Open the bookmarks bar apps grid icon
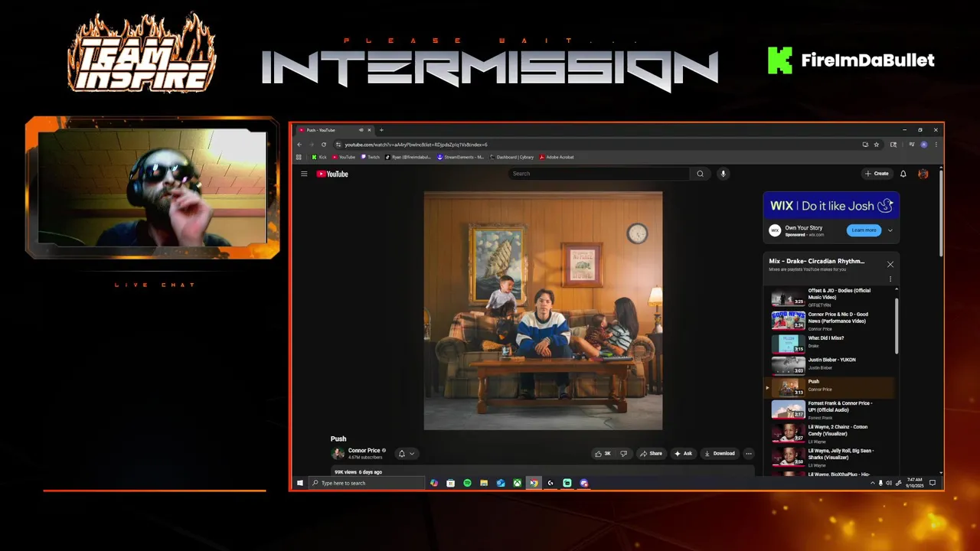Viewport: 980px width, 551px height. (299, 157)
